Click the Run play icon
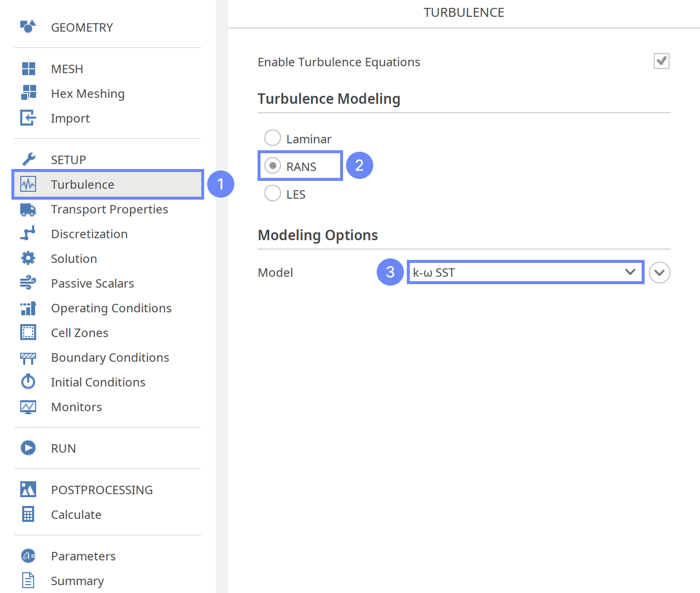The width and height of the screenshot is (700, 593). [28, 448]
